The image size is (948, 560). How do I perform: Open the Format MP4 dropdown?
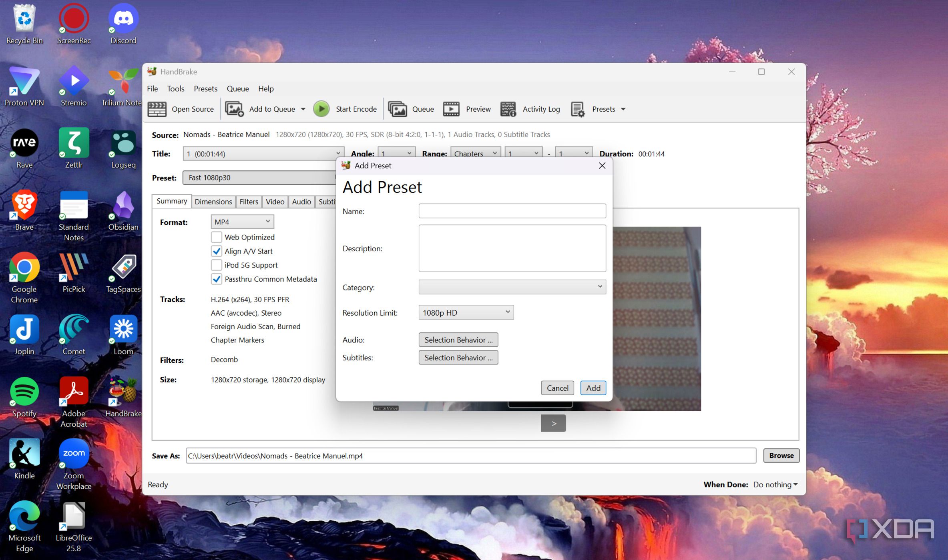pos(242,222)
